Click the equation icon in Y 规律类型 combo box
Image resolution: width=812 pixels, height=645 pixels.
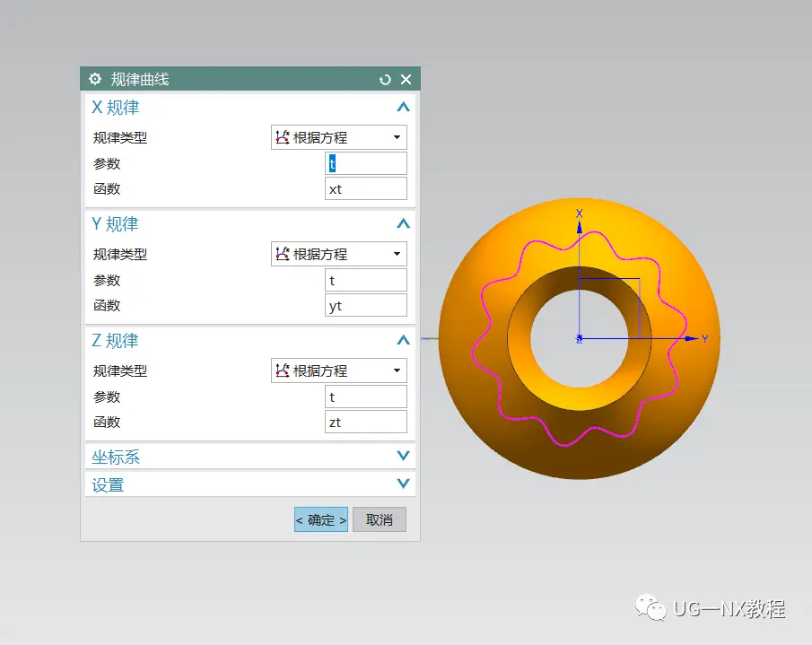coord(283,254)
